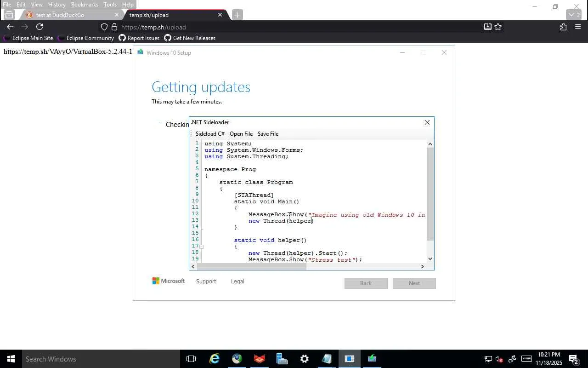
Task: Open the green-check monitor icon on the taskbar
Action: pyautogui.click(x=372, y=359)
